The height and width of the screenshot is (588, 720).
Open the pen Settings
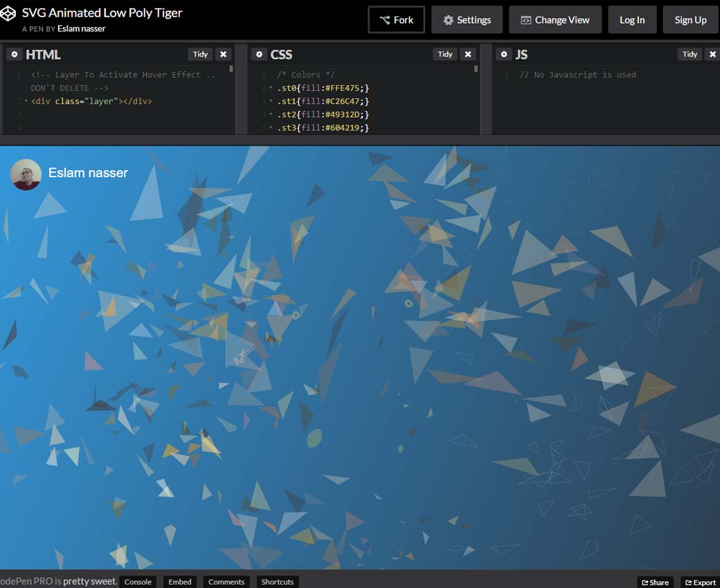pos(466,20)
